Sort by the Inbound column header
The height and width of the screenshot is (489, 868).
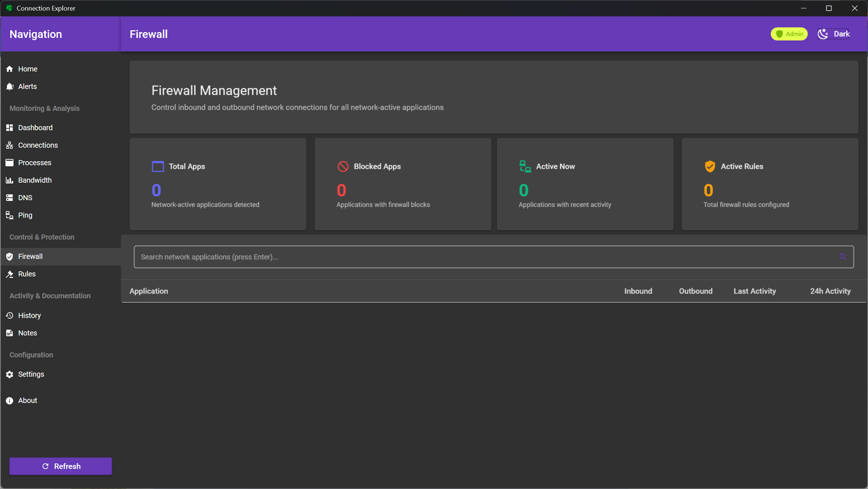(638, 291)
